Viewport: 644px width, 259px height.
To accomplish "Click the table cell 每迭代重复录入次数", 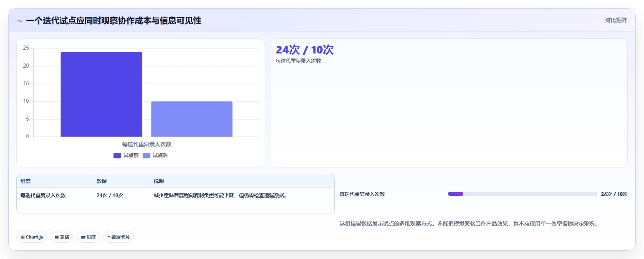I will tap(43, 195).
